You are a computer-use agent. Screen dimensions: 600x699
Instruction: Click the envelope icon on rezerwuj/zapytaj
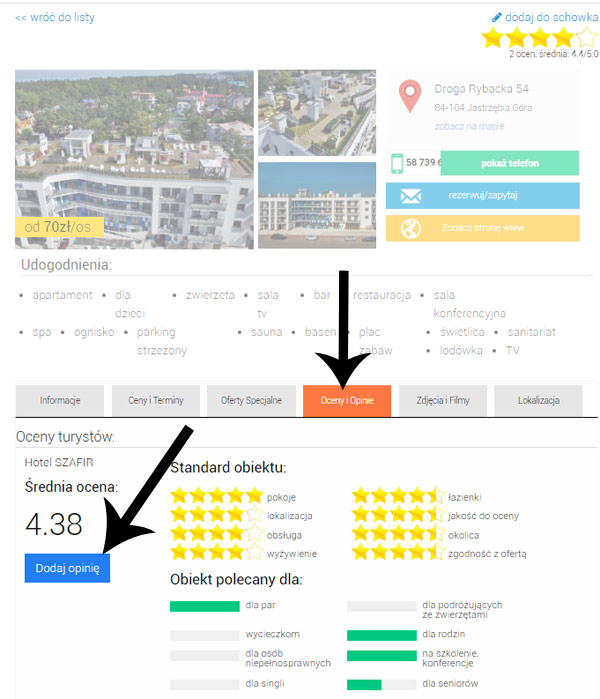pyautogui.click(x=411, y=196)
